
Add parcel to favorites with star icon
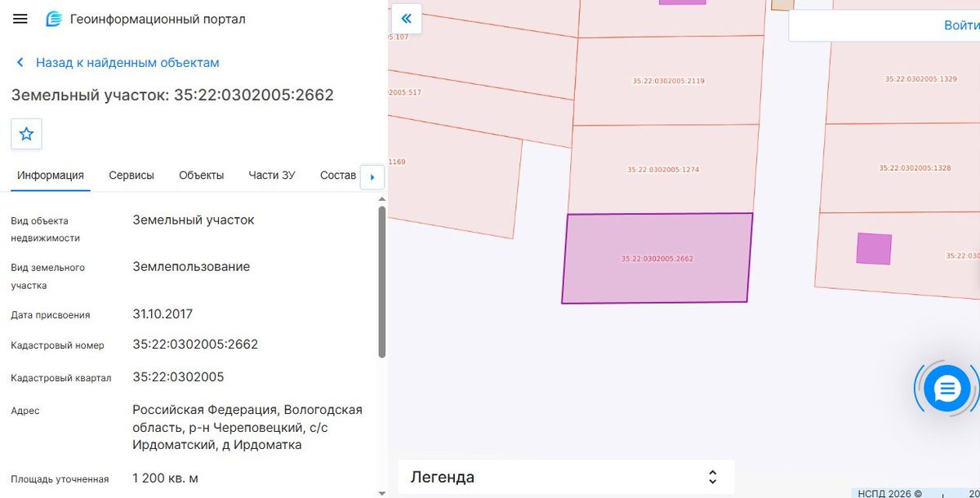click(x=26, y=134)
